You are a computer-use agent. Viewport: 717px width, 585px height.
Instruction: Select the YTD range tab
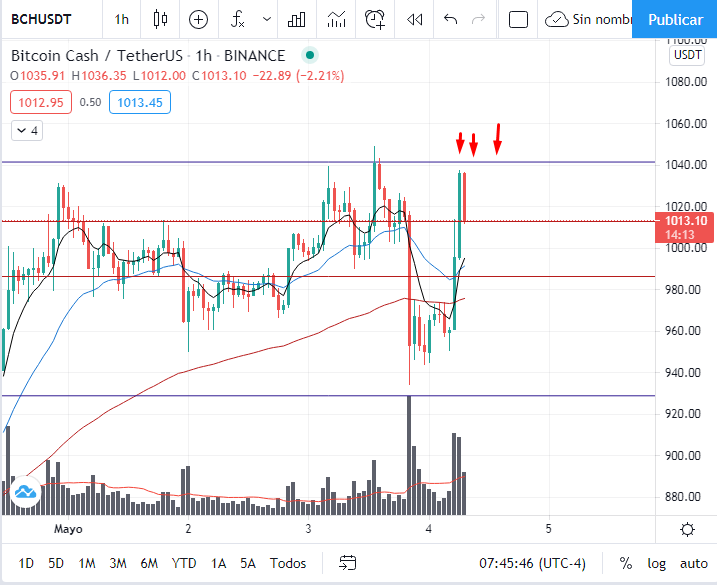184,563
